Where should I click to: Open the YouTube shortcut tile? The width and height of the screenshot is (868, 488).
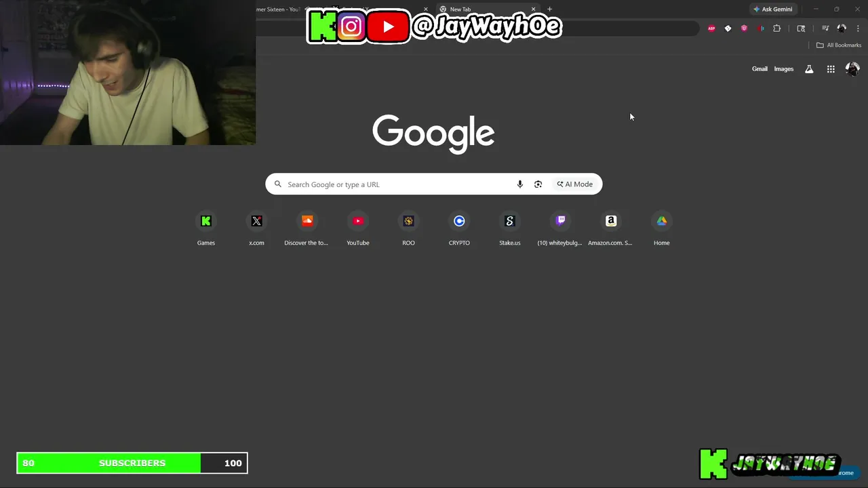(358, 229)
